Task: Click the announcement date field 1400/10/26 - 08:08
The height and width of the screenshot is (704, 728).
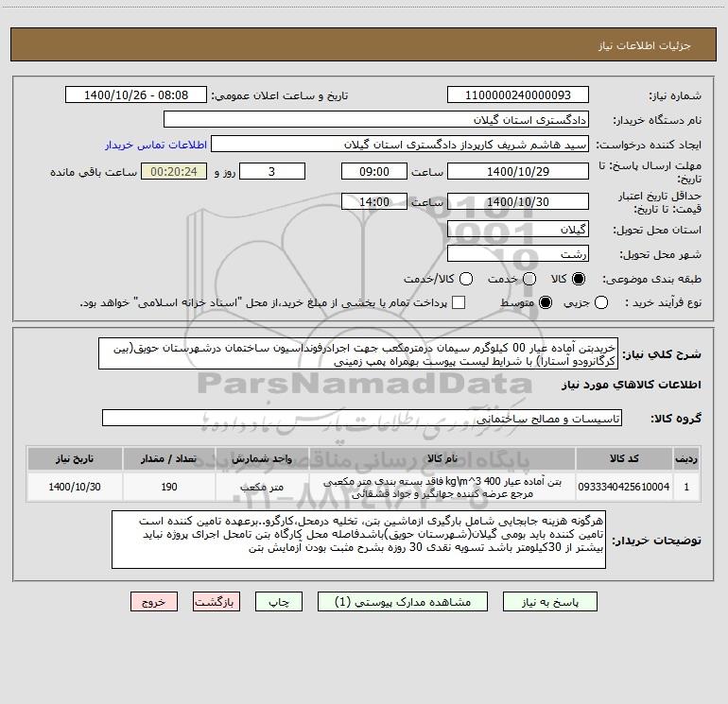Action: coord(136,95)
